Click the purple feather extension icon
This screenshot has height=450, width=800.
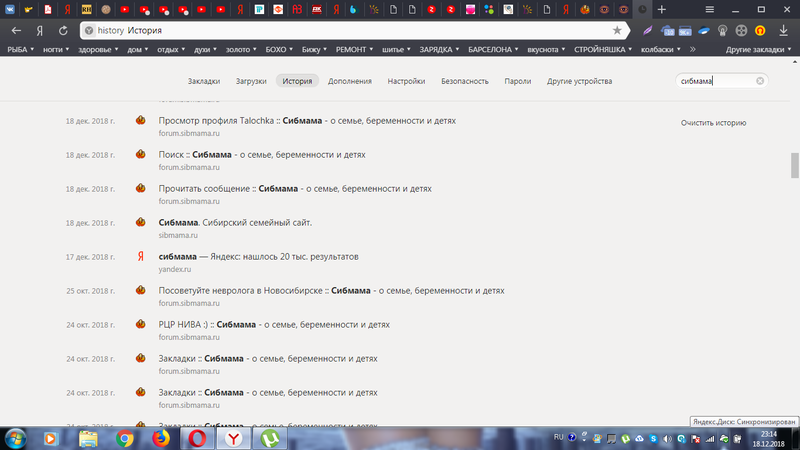647,31
